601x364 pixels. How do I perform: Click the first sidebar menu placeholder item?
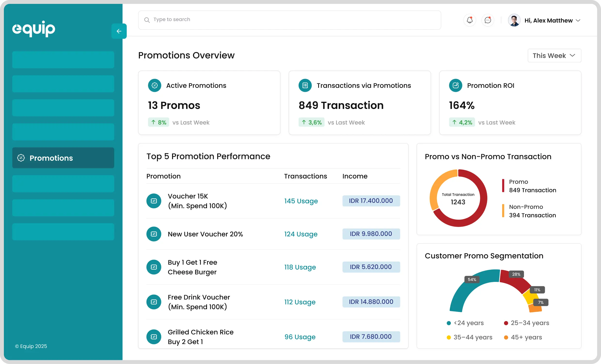63,60
